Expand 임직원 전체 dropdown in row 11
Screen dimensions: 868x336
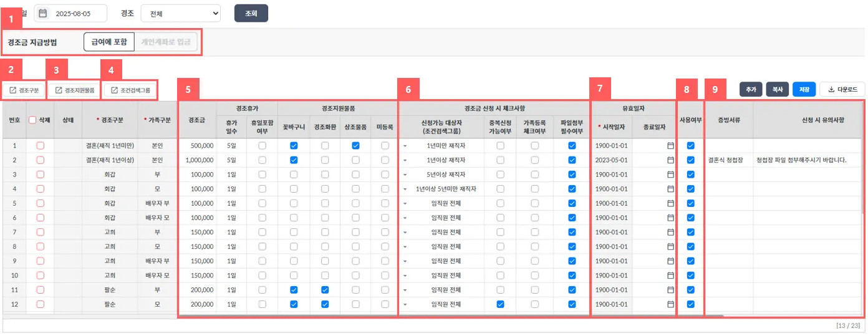coord(403,290)
